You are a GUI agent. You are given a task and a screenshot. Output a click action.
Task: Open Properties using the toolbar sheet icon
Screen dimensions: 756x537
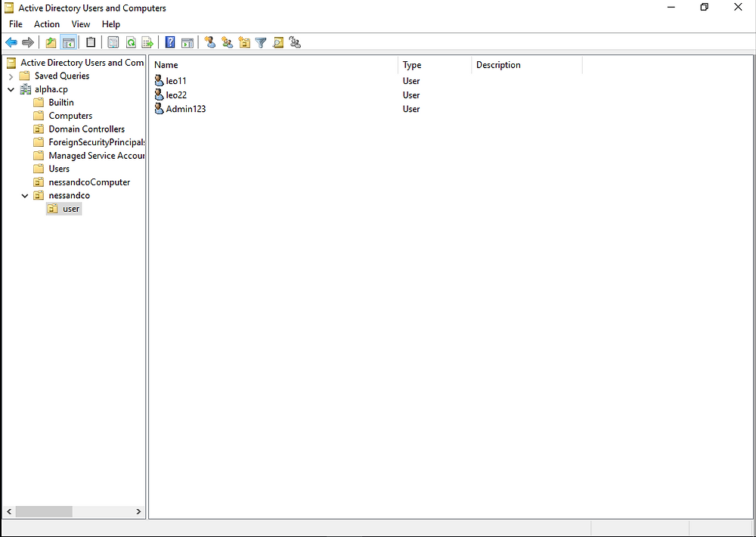pos(113,42)
